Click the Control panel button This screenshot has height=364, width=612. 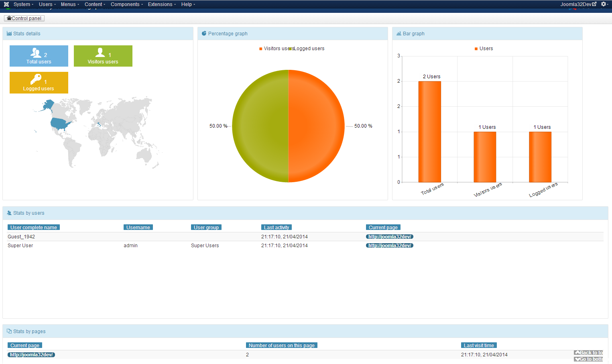[24, 18]
